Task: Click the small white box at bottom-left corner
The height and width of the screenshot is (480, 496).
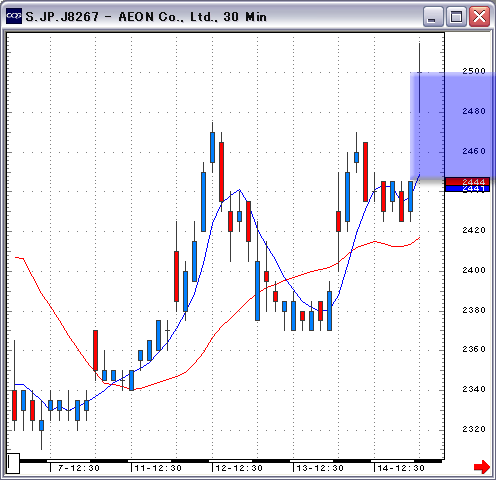Action: click(14, 463)
